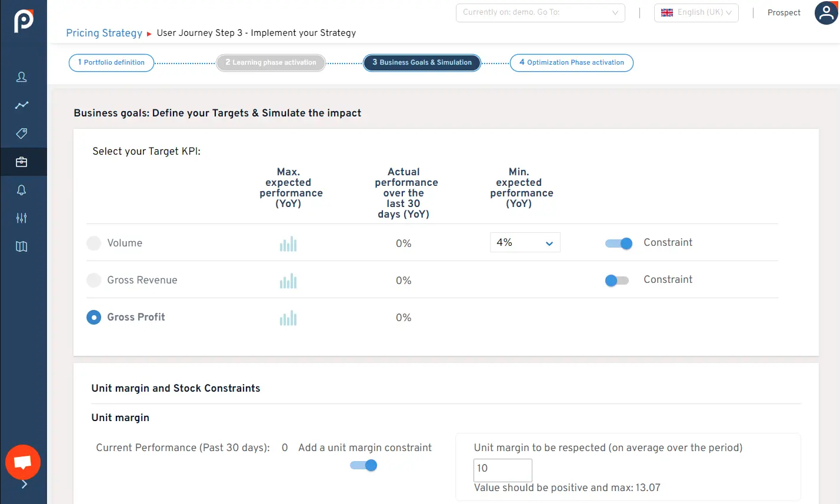
Task: Open the bell notifications sidebar icon
Action: 22,190
